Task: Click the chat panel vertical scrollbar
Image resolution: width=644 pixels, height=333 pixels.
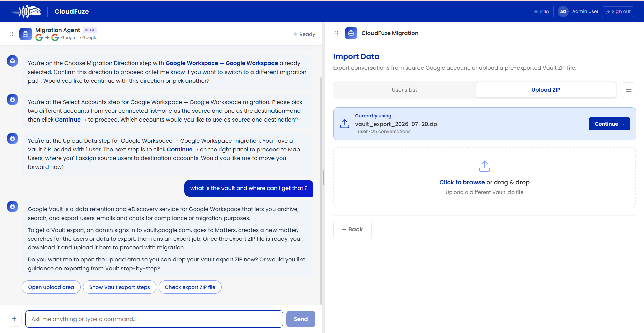Action: (321, 191)
